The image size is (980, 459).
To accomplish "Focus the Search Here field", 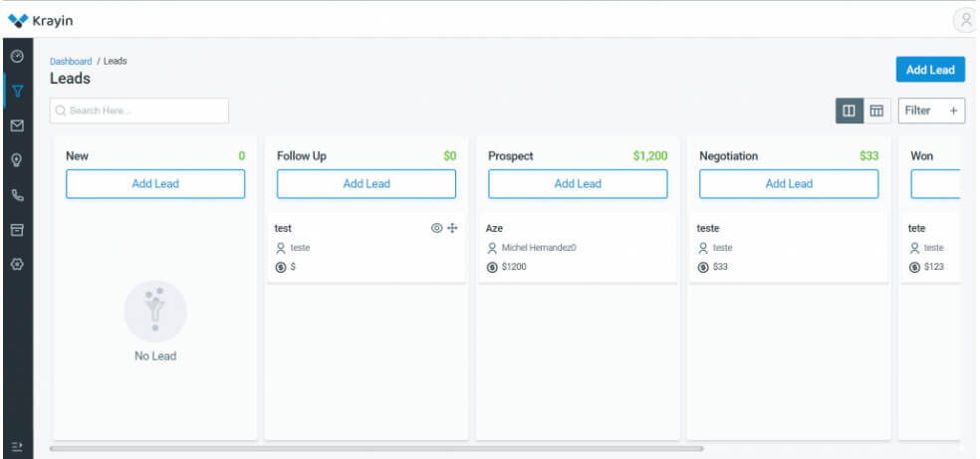I will point(139,111).
